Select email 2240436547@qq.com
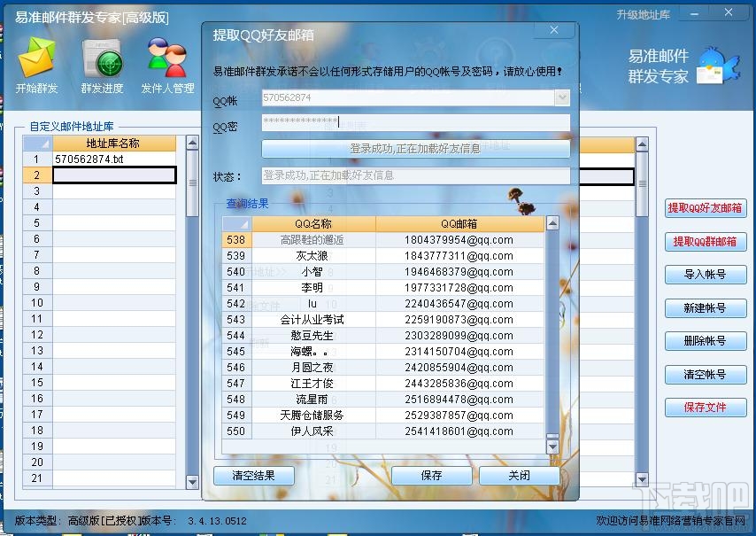Screen dimensions: 756x536 [x=459, y=304]
